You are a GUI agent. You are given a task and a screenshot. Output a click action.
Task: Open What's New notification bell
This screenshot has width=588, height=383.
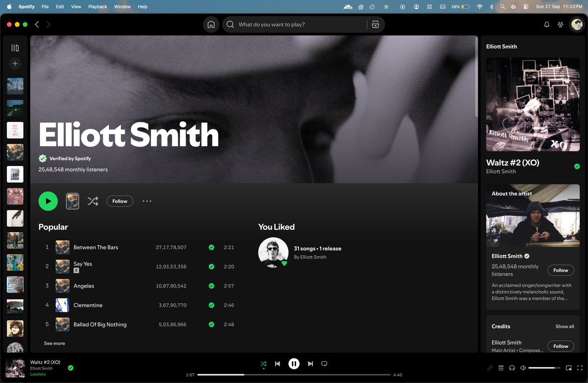[547, 25]
